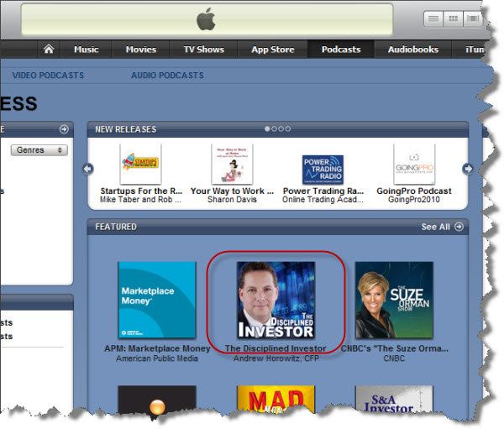Image resolution: width=504 pixels, height=429 pixels.
Task: Open the S&A Investor podcast artwork
Action: click(394, 399)
